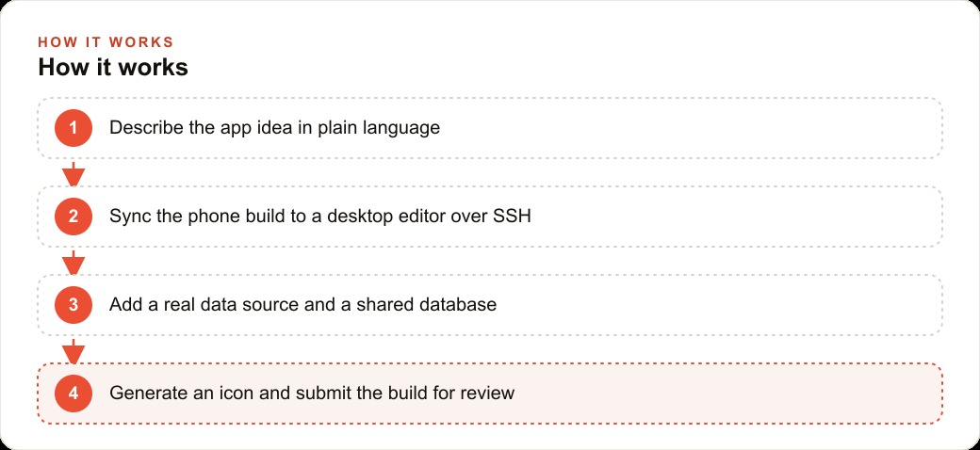Click the word "SSH" in step 2
This screenshot has width=980, height=450.
pos(512,217)
